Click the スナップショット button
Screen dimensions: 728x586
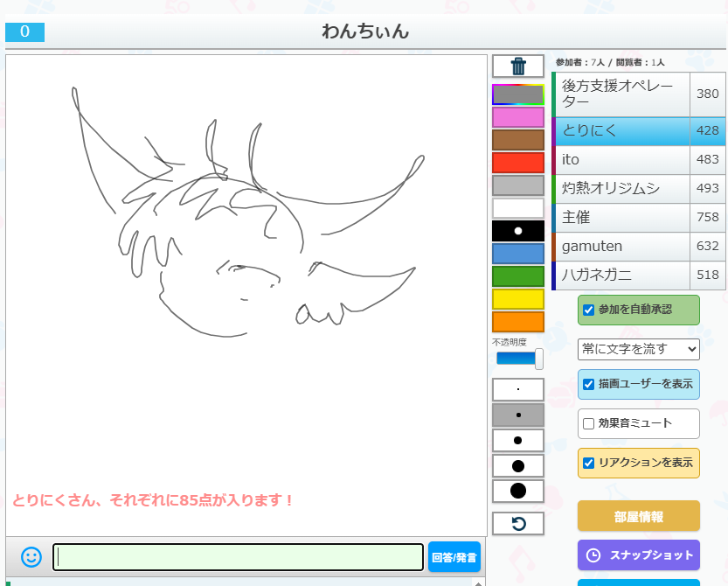tap(639, 555)
